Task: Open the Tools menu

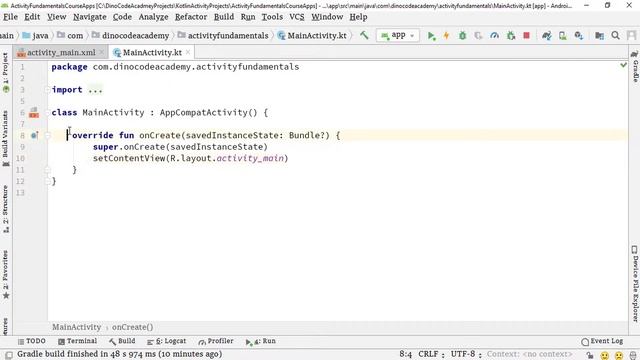Action: 272,17
